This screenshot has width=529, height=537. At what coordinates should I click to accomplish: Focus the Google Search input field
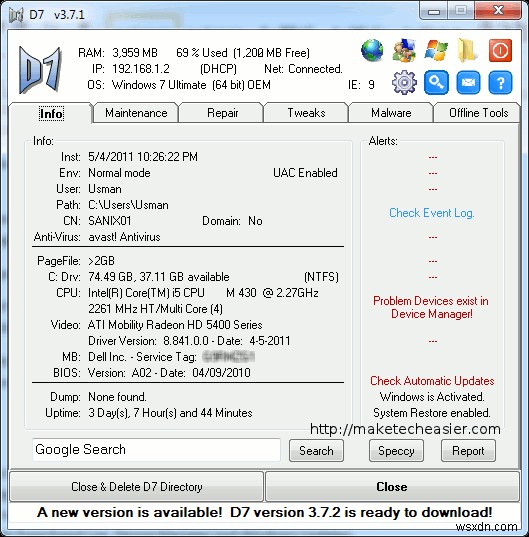(x=156, y=450)
